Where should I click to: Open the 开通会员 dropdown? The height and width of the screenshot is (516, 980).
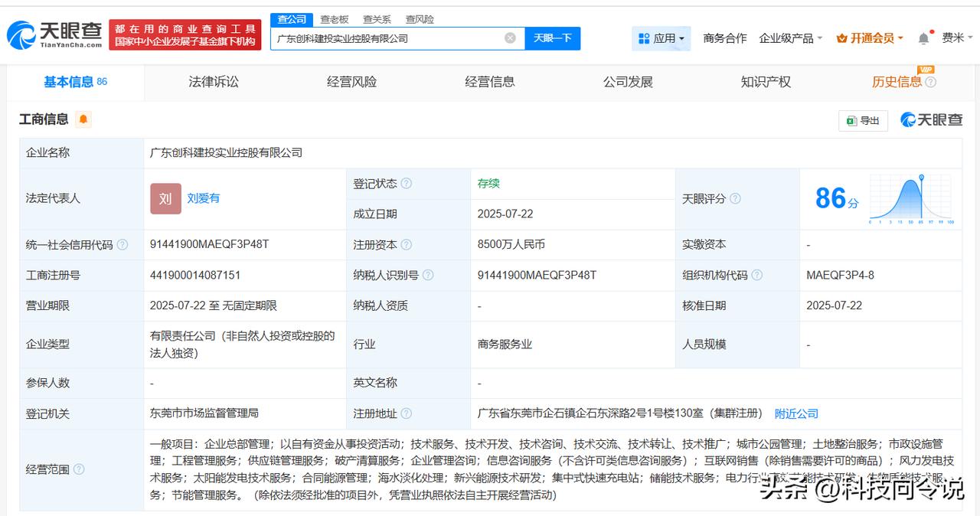[870, 38]
